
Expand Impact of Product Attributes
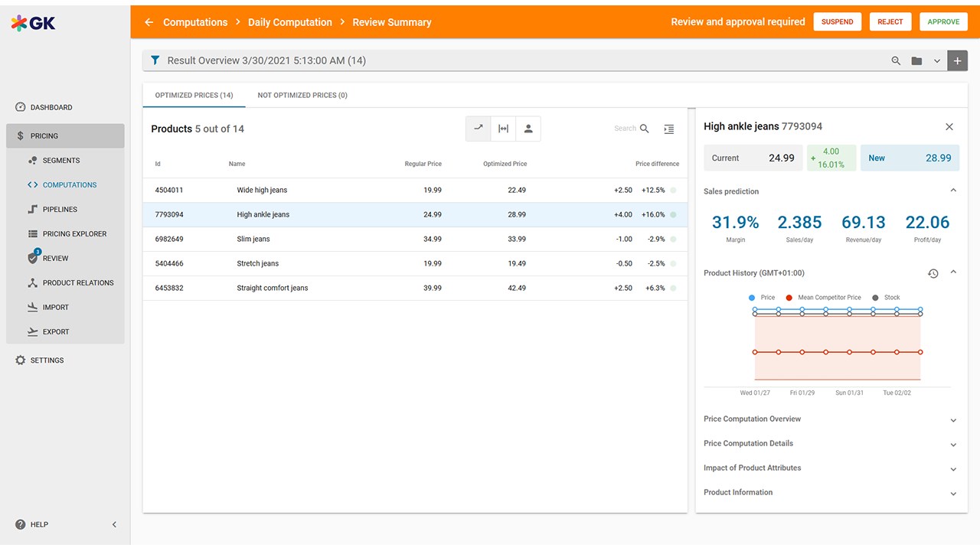click(x=953, y=469)
